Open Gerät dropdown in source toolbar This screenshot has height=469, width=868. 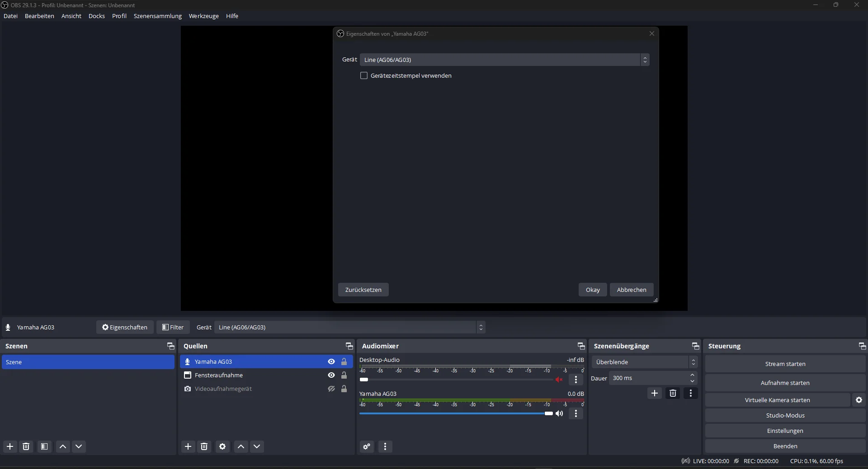coord(350,327)
